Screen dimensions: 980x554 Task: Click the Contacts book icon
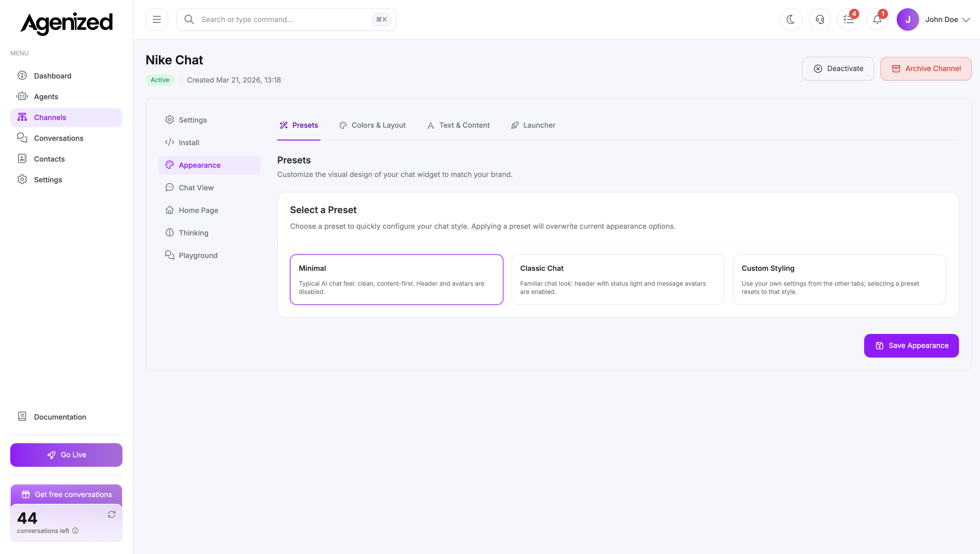pos(22,159)
